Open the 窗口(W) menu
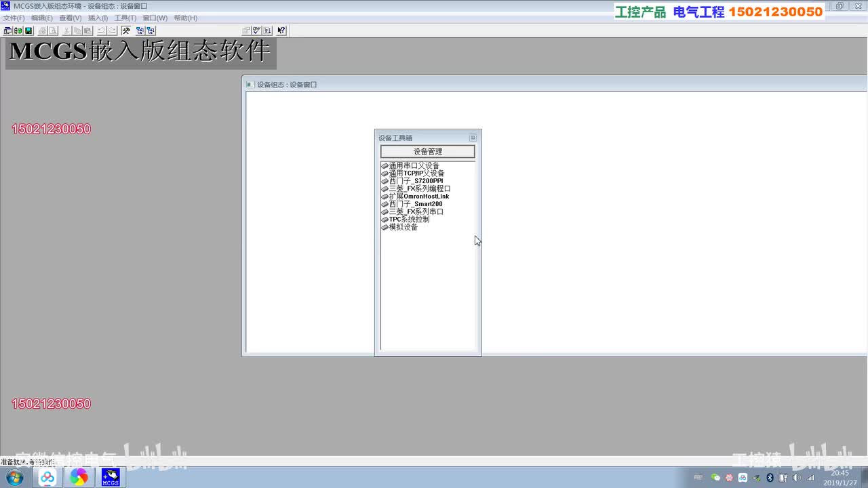 (x=155, y=18)
